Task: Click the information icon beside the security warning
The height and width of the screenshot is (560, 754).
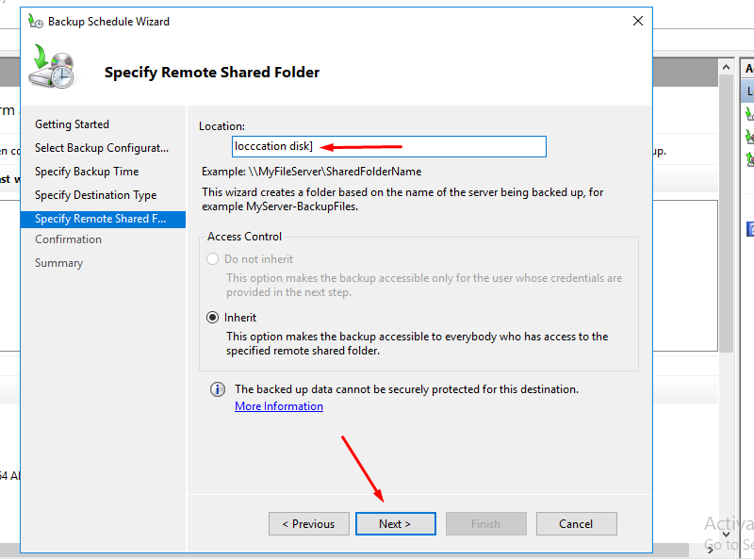Action: pyautogui.click(x=218, y=389)
